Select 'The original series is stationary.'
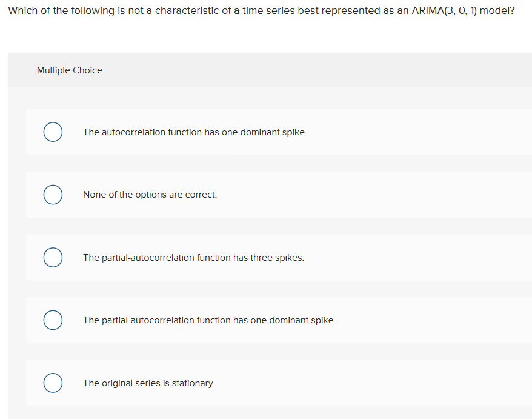 53,383
